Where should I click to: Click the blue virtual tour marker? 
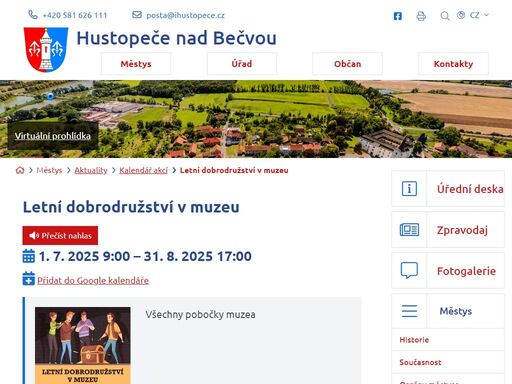[x=50, y=96]
